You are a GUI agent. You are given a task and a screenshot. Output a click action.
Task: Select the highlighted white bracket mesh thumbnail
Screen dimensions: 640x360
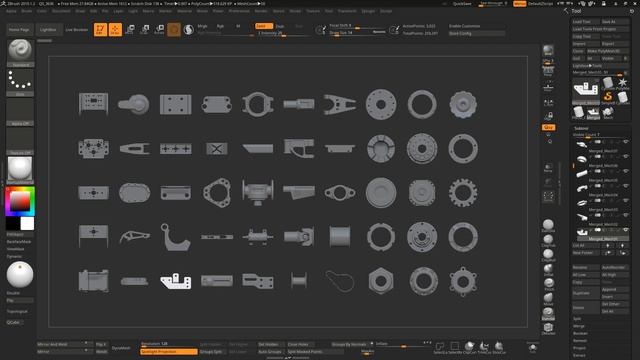click(176, 281)
